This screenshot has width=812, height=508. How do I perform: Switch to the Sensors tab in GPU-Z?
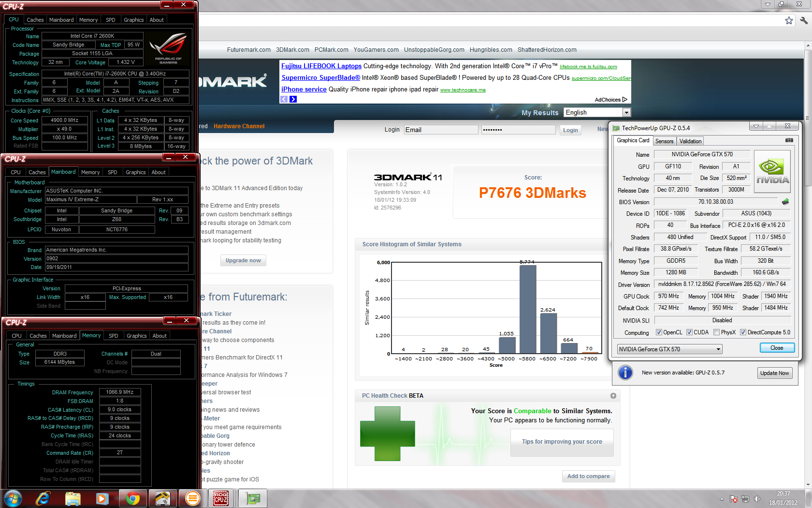coord(664,141)
